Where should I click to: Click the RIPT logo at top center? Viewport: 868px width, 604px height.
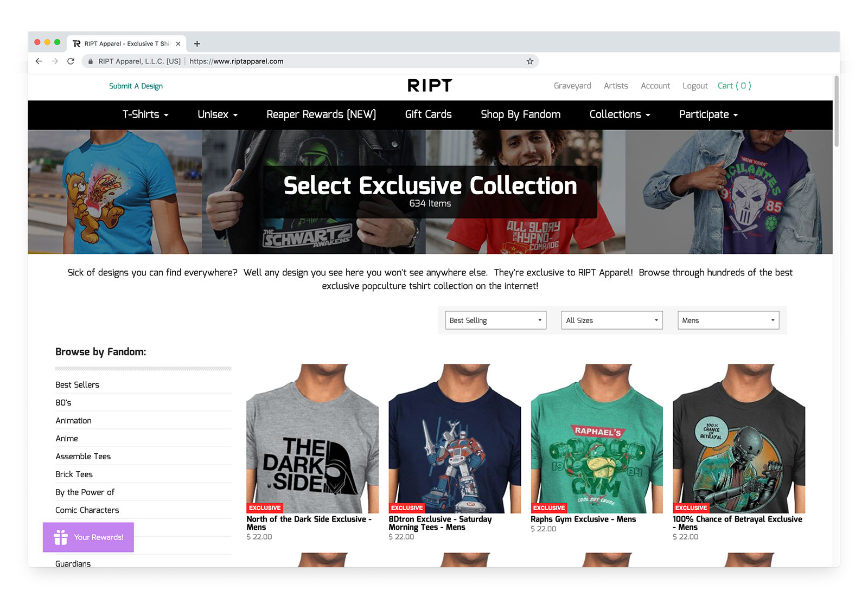430,85
